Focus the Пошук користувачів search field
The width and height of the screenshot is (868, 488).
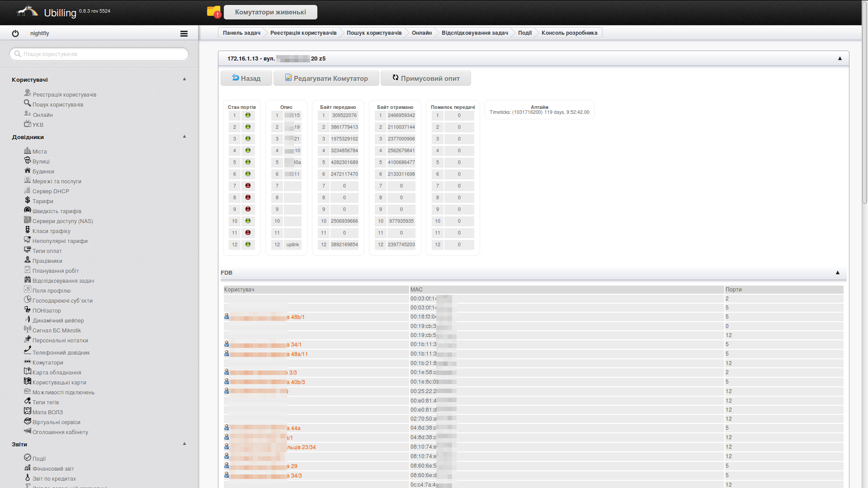[x=99, y=54]
